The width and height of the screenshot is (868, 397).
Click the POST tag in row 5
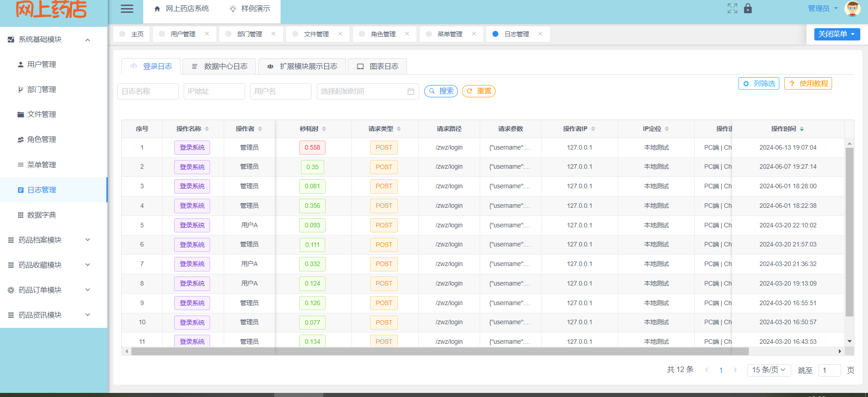384,225
